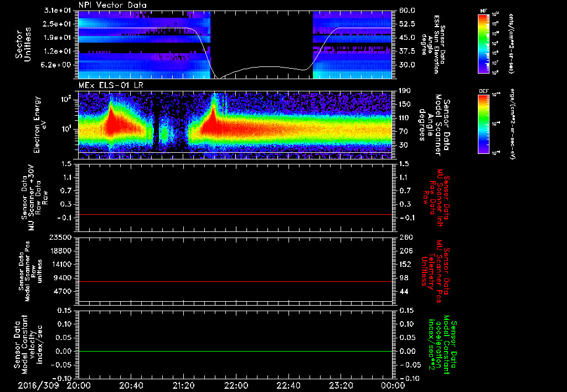Click the red 'MU Scanner Init Raw Data' label
The image size is (567, 392).
click(x=436, y=198)
